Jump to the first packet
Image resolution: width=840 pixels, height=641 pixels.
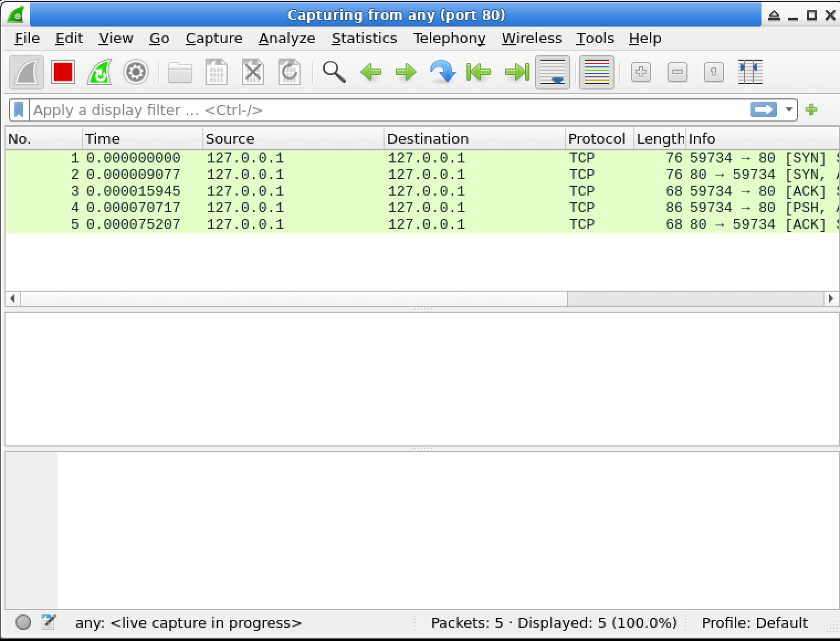click(x=479, y=72)
